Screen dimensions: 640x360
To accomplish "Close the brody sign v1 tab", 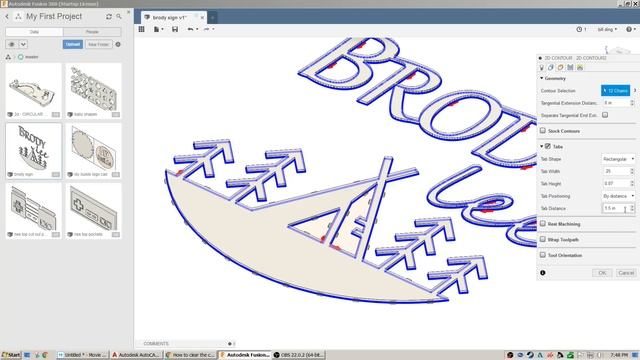I will (202, 18).
